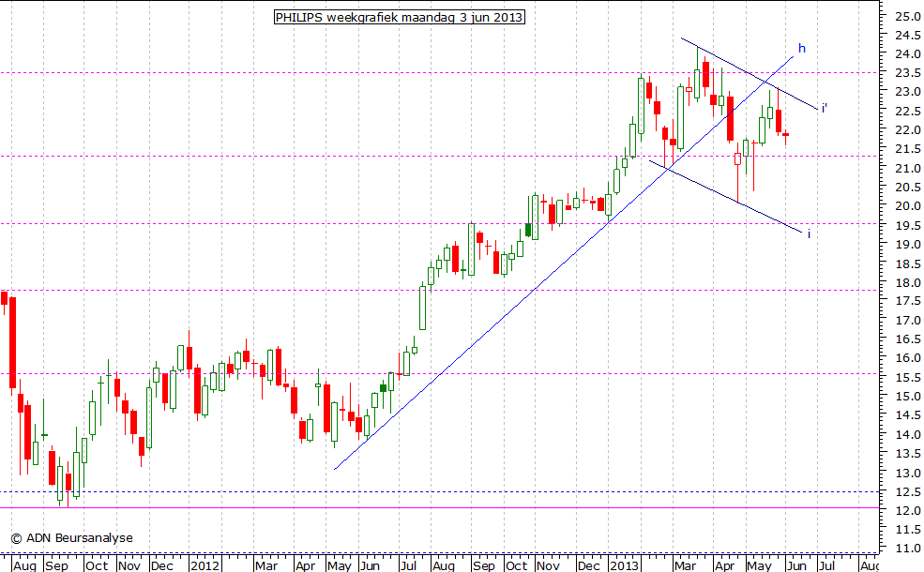Select the trendline label 'h'
924x572 pixels.
(802, 49)
